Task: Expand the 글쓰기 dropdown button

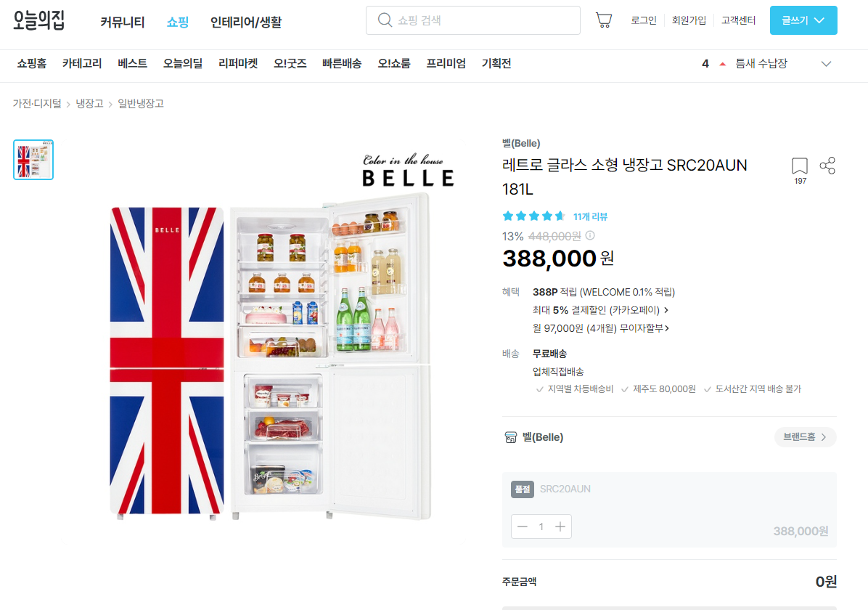Action: click(803, 20)
